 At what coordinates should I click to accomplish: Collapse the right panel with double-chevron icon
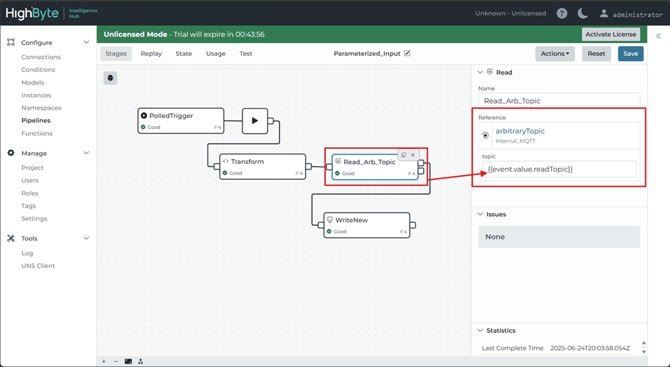pos(658,36)
